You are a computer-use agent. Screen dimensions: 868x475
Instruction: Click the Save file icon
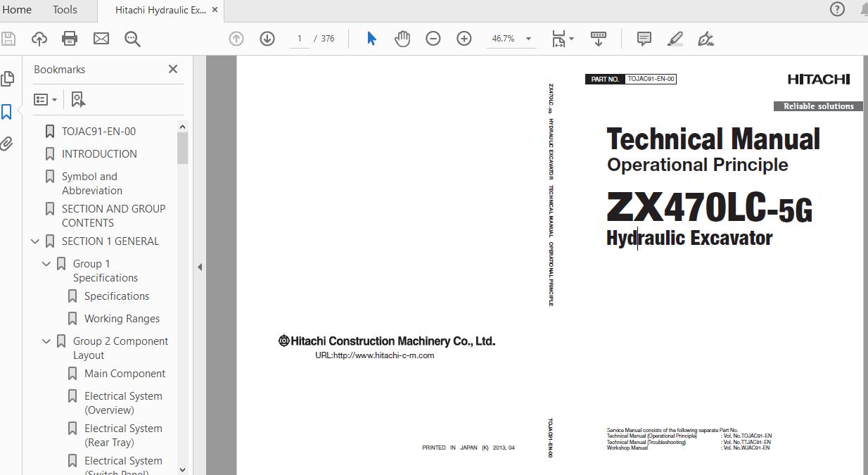point(8,39)
